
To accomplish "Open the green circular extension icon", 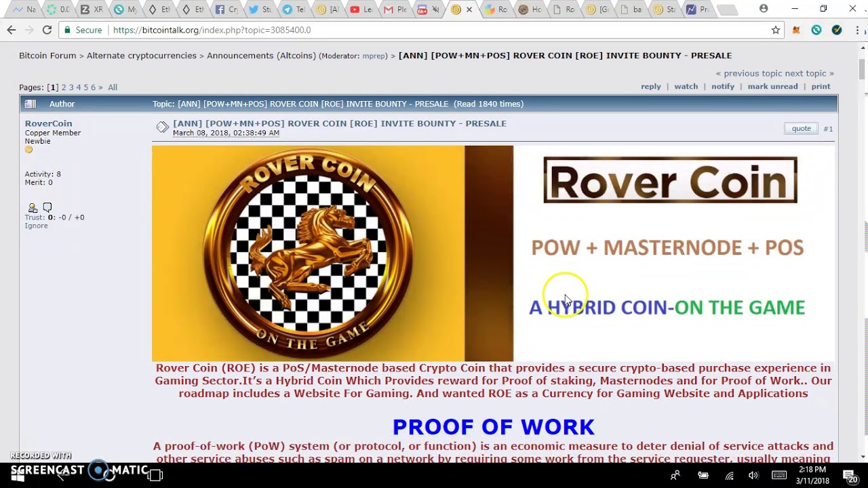I will [816, 30].
